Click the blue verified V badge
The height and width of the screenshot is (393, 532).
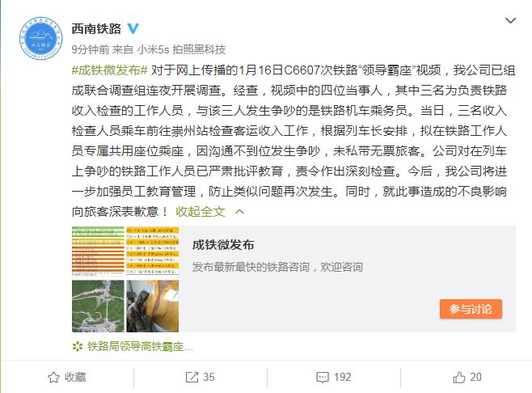coord(133,28)
